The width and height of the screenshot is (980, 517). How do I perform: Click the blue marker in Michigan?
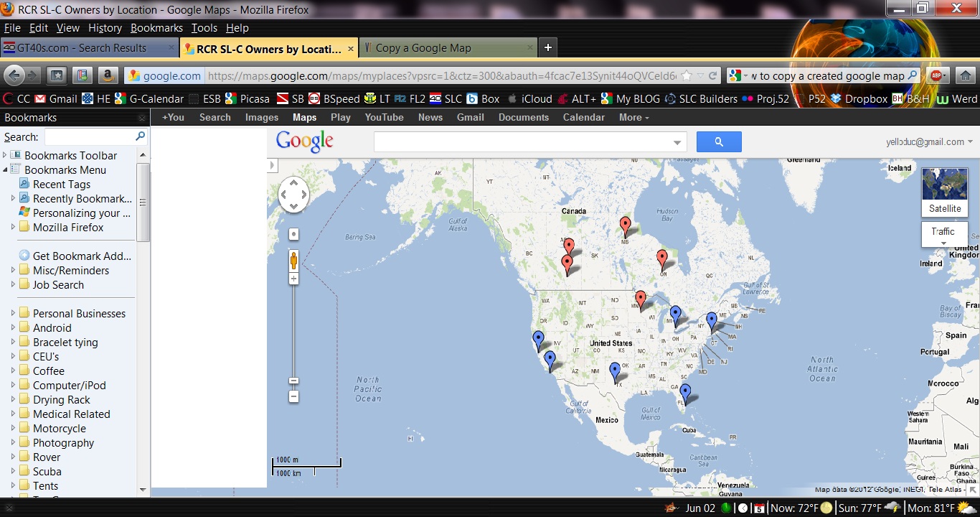click(675, 315)
